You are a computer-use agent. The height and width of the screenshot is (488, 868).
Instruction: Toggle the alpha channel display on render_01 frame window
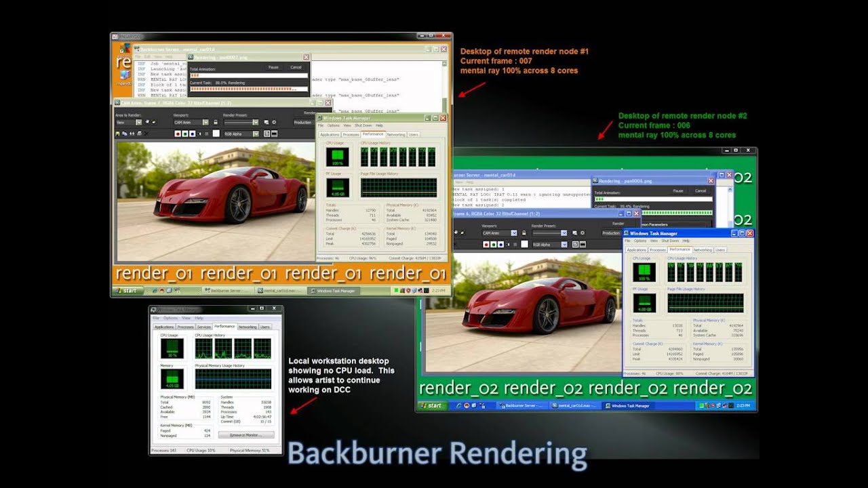coord(199,134)
